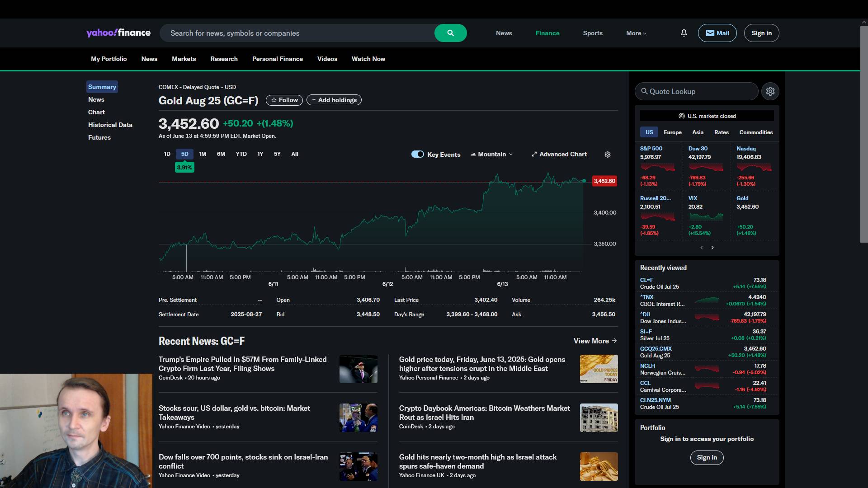Image resolution: width=868 pixels, height=488 pixels.
Task: Click the page's vertical scrollbar
Action: tap(863, 136)
